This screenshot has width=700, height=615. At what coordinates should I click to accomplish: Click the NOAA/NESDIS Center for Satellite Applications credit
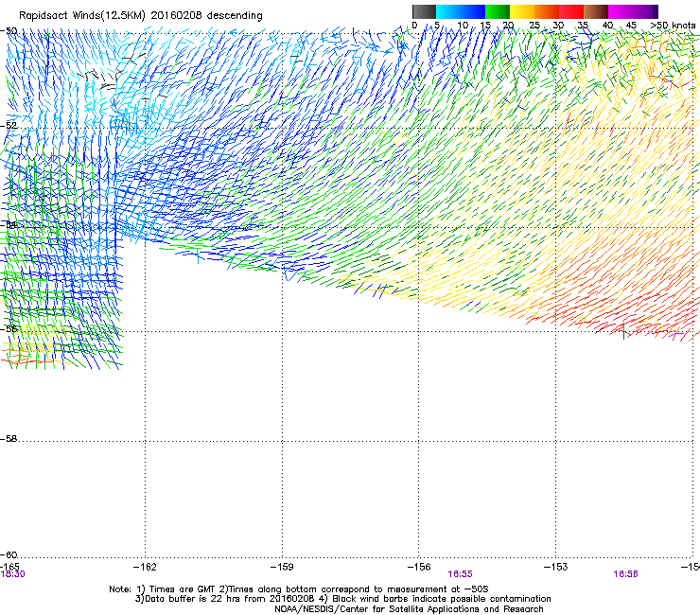[409, 609]
